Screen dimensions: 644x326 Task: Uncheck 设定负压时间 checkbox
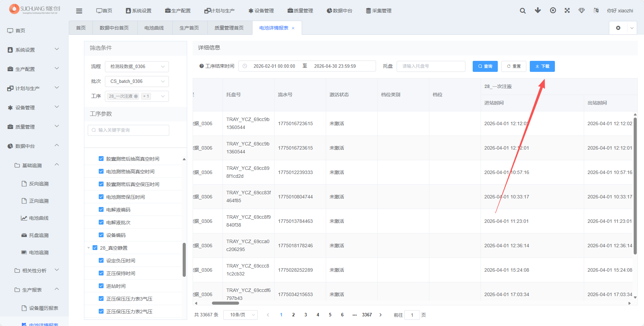click(101, 260)
